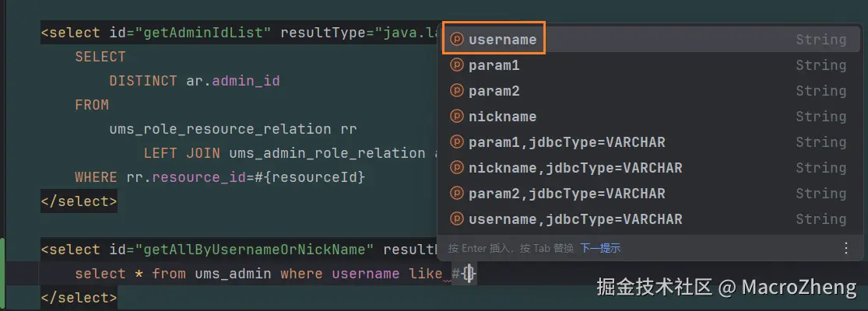Click the FROM keyword line
The height and width of the screenshot is (311, 868).
92,105
